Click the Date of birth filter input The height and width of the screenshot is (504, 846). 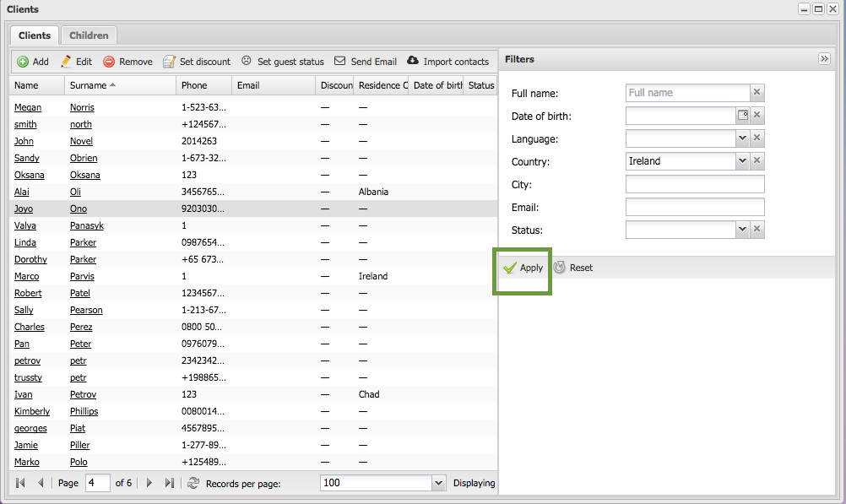681,115
